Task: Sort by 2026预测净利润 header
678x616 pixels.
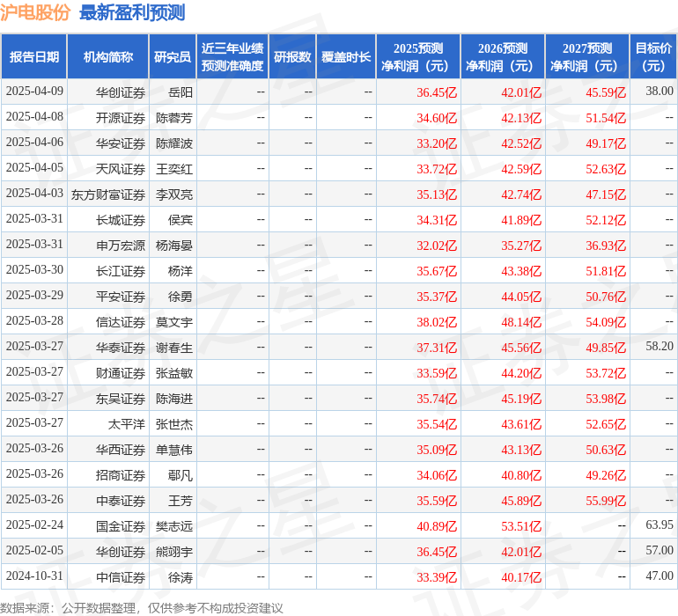Action: [503, 57]
